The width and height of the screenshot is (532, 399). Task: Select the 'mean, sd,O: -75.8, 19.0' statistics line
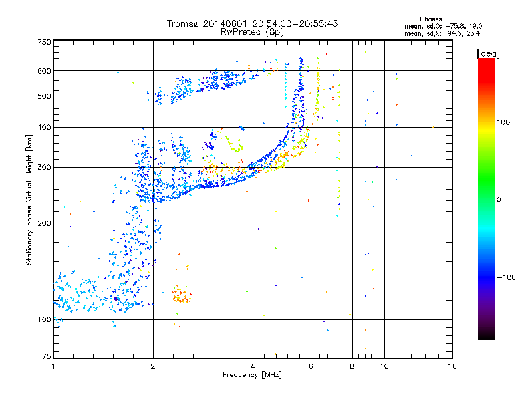[443, 26]
